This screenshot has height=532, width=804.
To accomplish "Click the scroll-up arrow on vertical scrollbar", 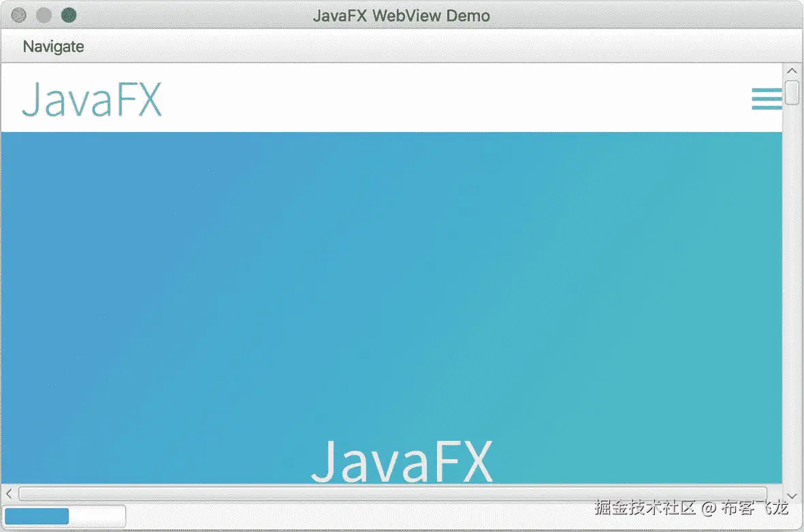I will click(792, 70).
